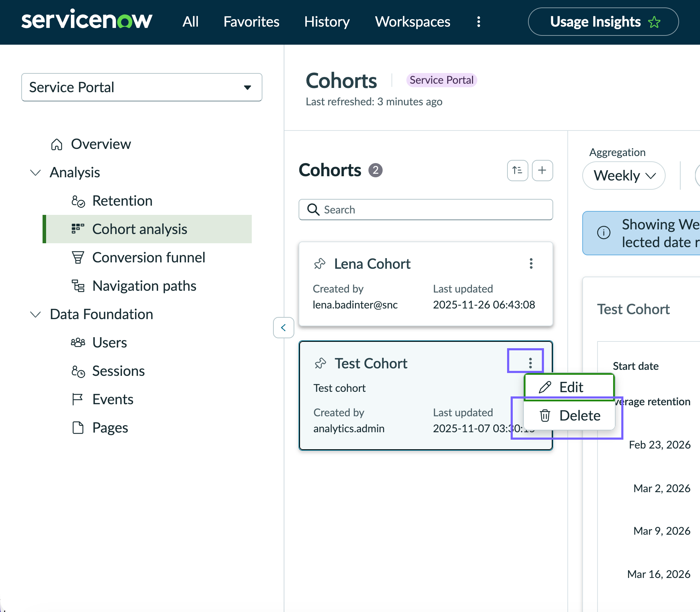
Task: Click the Events flag icon
Action: tap(77, 399)
